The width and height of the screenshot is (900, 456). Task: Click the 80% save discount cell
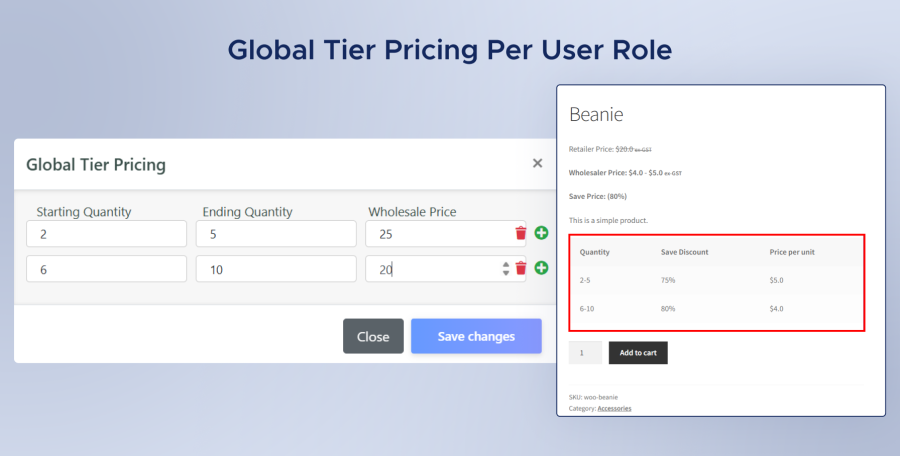tap(668, 308)
